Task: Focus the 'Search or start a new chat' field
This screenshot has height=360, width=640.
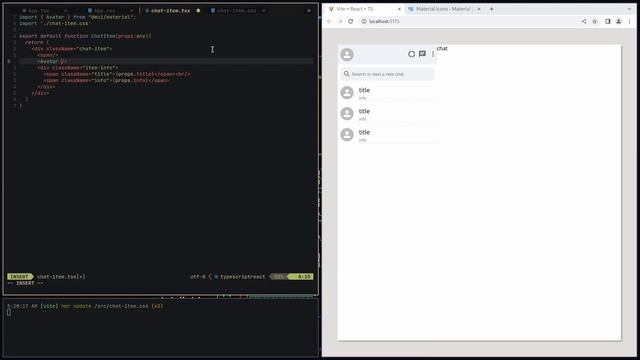Action: tap(387, 74)
